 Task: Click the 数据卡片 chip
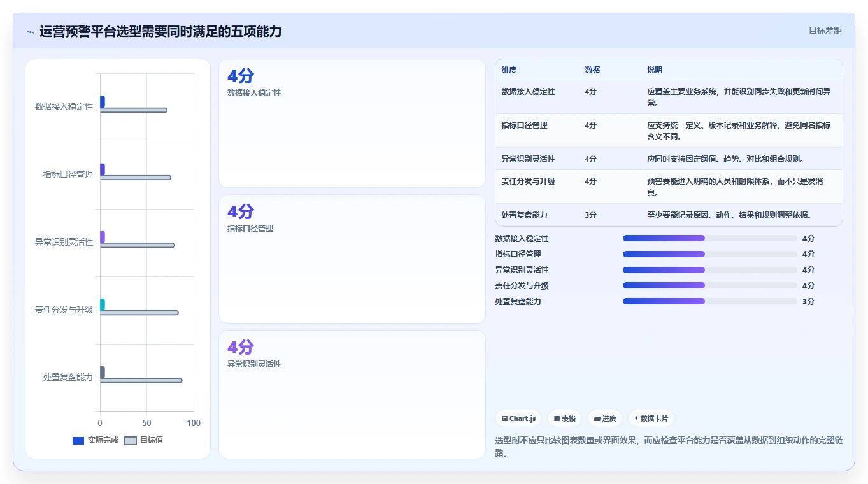[651, 418]
